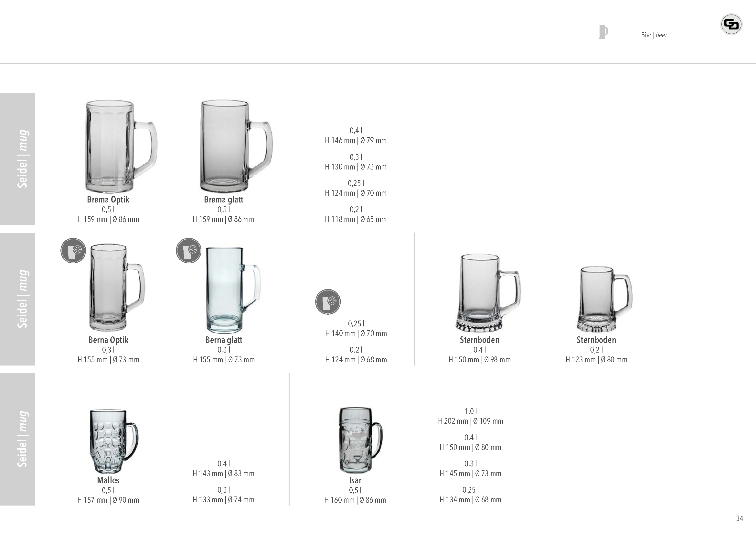Click the page number 34
756x535 pixels.
(x=740, y=519)
